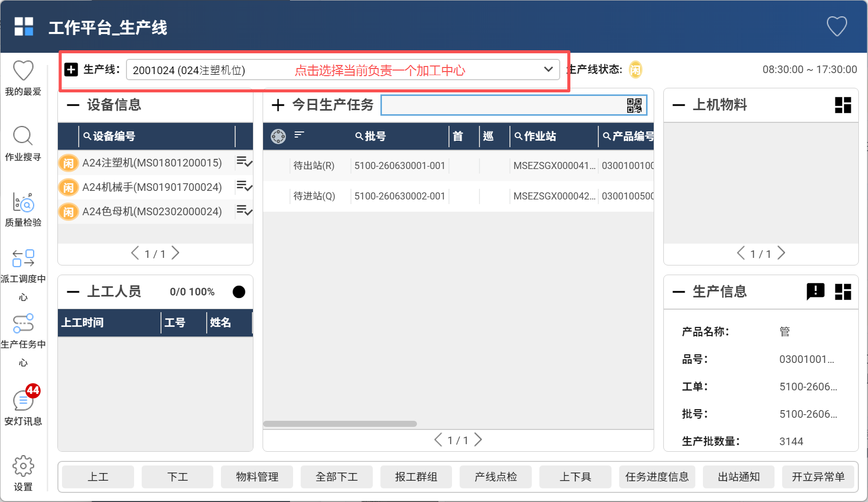Click layout grid icon in 生产信息 panel
This screenshot has width=868, height=502.
(843, 292)
